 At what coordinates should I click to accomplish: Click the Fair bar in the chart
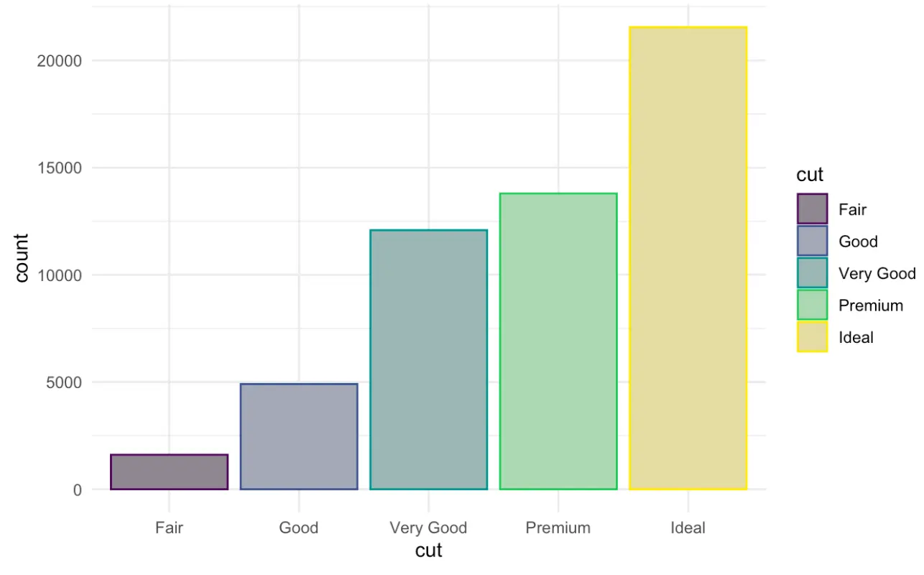[x=169, y=472]
